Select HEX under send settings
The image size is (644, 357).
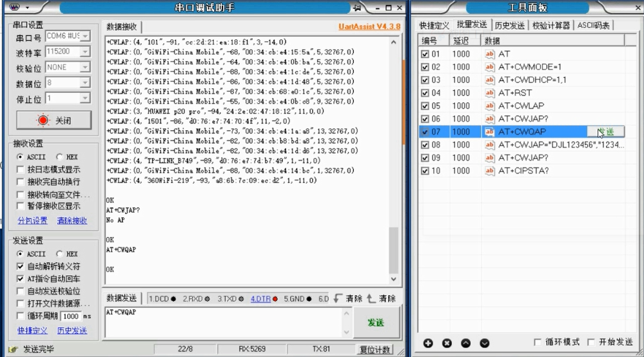pos(59,254)
